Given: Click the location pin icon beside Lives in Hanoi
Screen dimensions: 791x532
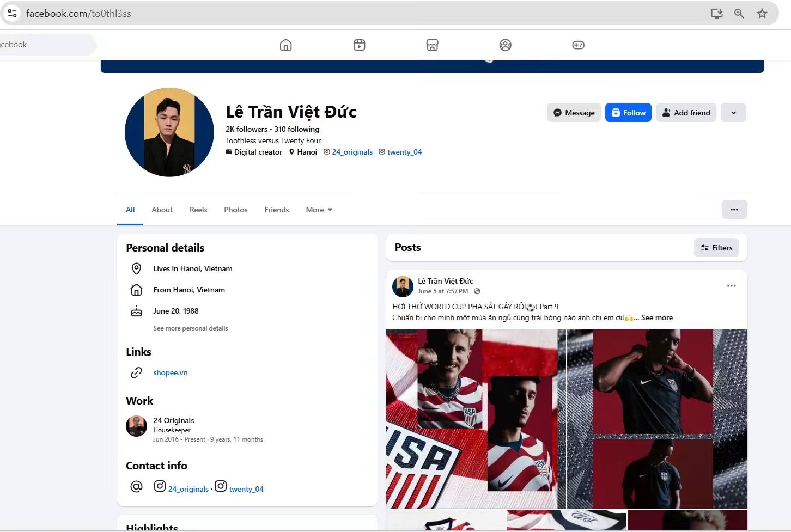Looking at the screenshot, I should (x=137, y=268).
